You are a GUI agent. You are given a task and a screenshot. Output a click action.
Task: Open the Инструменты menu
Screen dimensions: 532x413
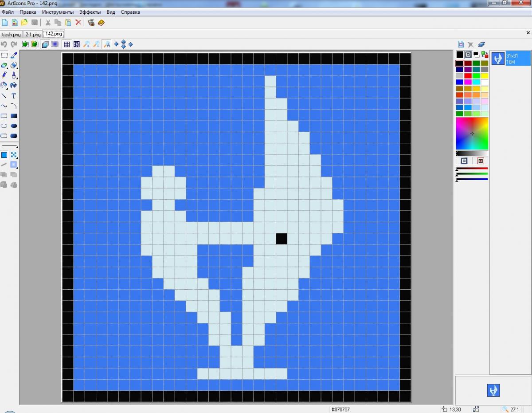point(58,12)
